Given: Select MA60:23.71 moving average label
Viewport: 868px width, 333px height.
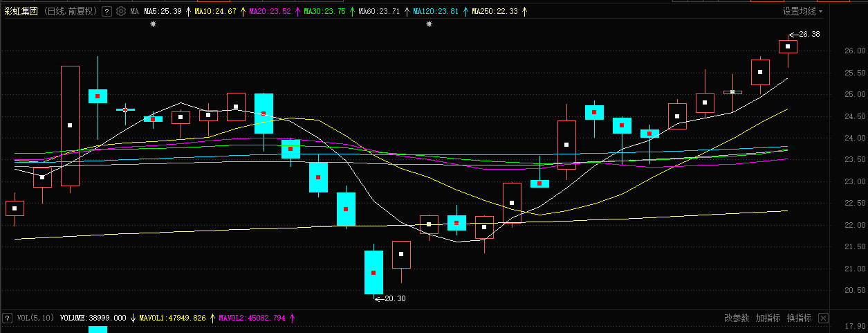Looking at the screenshot, I should pyautogui.click(x=379, y=12).
